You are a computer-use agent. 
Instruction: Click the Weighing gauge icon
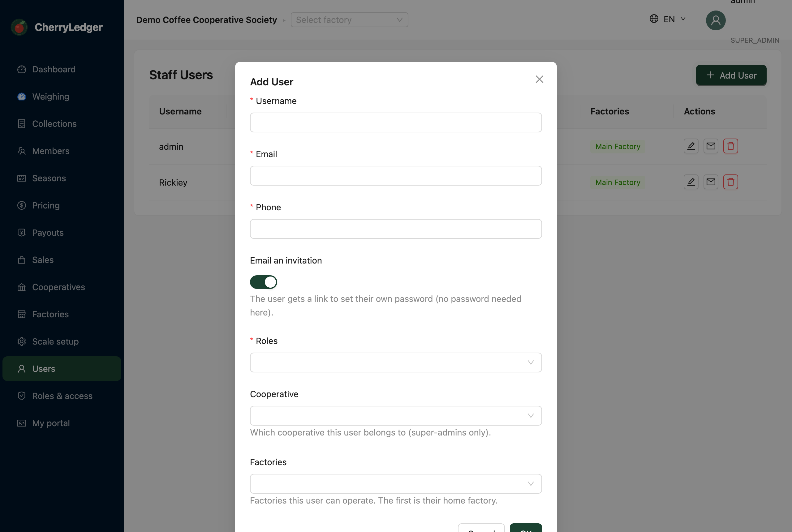pyautogui.click(x=22, y=97)
